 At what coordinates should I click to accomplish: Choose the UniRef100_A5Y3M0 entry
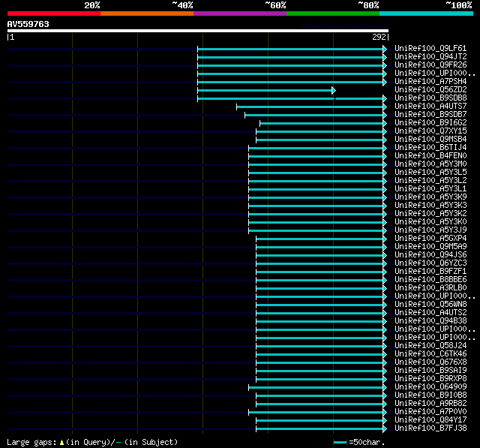point(430,164)
